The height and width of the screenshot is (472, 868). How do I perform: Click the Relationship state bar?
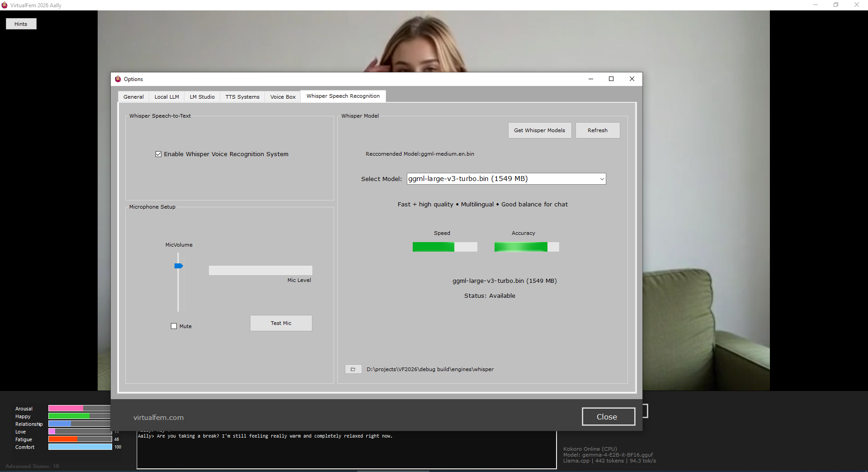(x=80, y=424)
